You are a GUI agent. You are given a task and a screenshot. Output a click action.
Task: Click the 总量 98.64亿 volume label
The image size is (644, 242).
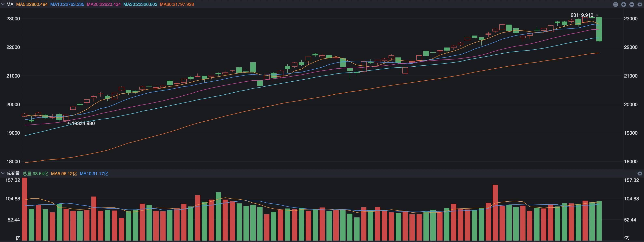click(35, 173)
